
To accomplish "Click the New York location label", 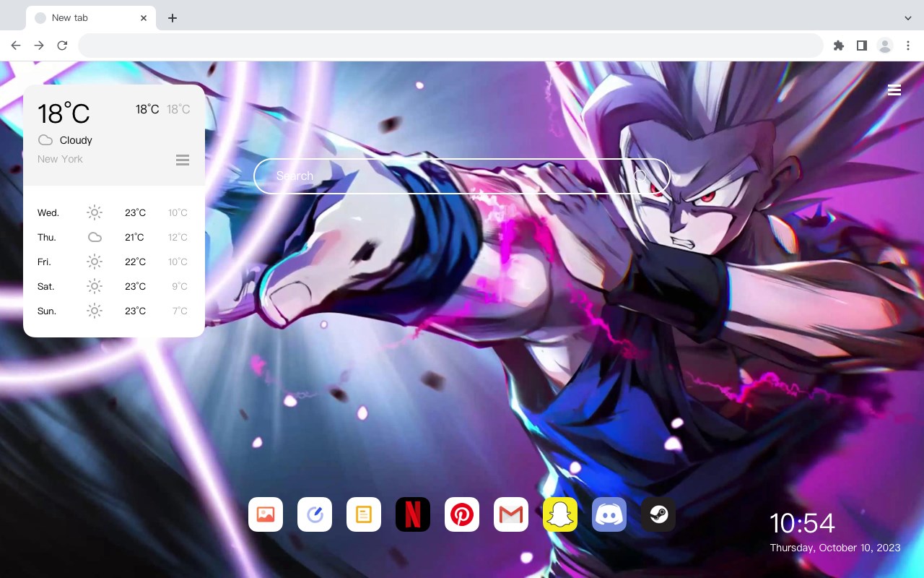I will tap(60, 159).
